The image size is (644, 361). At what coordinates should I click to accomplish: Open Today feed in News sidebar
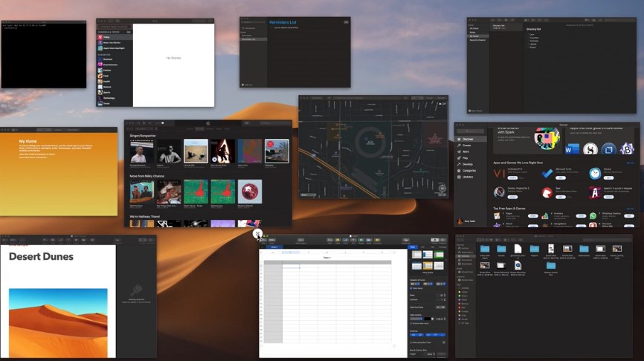pos(115,37)
